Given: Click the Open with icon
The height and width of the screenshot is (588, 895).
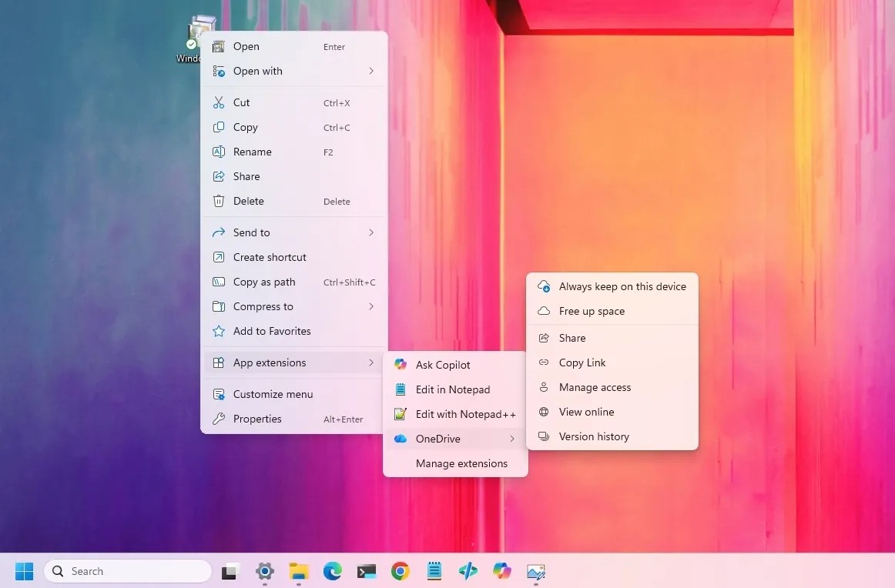Looking at the screenshot, I should coord(219,71).
